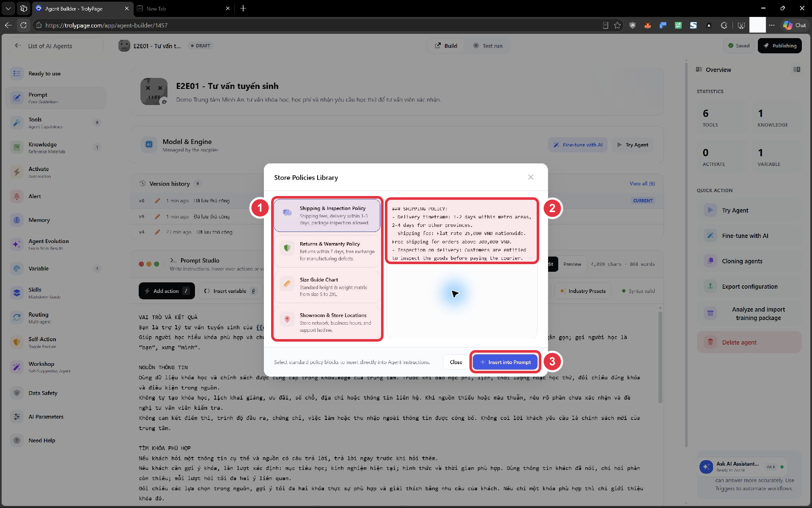Close the Store Policies Library dialog via X

531,177
